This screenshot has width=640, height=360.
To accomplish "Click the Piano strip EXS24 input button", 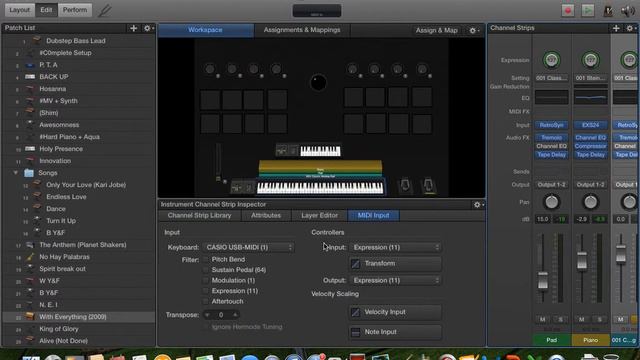I will pos(590,125).
